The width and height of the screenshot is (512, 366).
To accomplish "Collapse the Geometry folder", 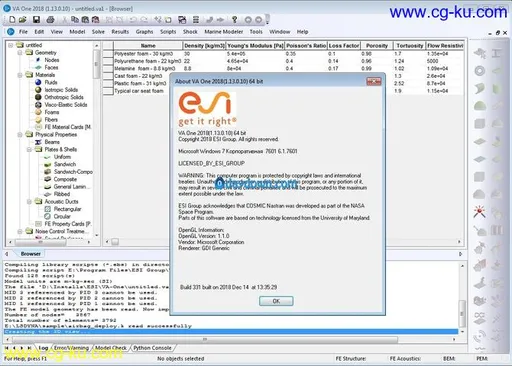I will [x=20, y=53].
